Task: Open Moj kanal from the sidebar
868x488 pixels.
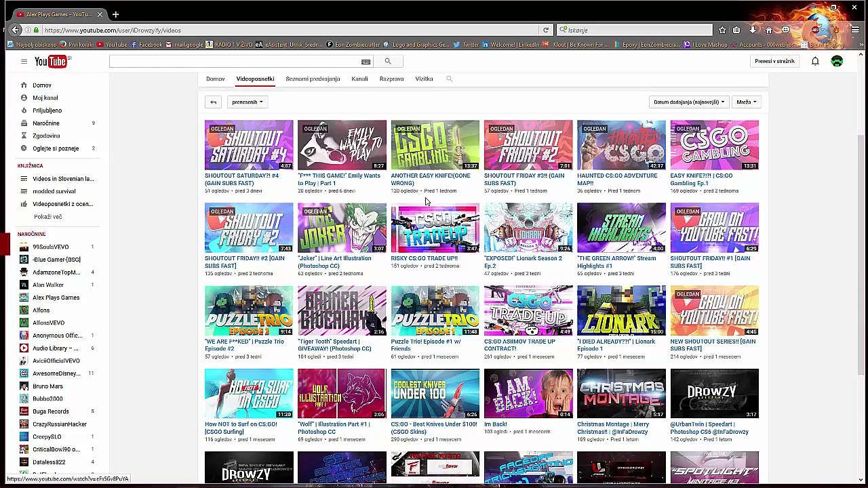Action: [x=45, y=98]
